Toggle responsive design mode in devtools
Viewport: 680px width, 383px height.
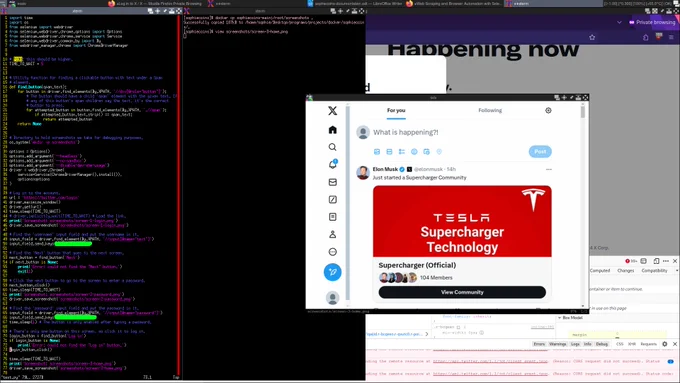pyautogui.click(x=656, y=261)
